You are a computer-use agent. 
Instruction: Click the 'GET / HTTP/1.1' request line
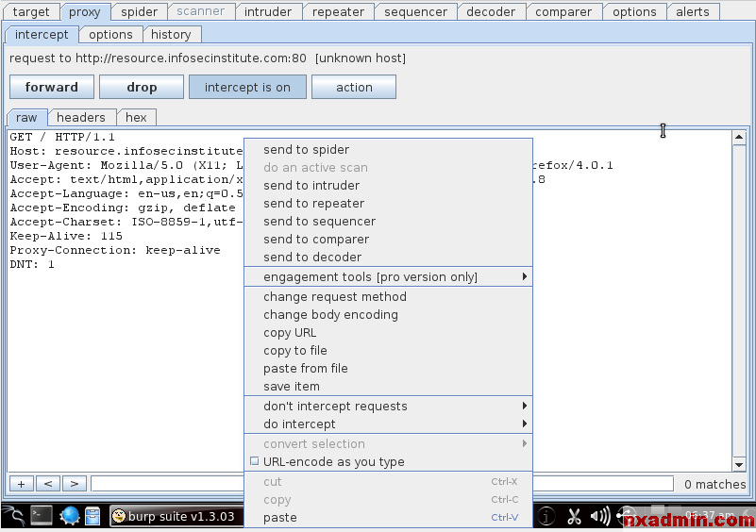coord(62,137)
